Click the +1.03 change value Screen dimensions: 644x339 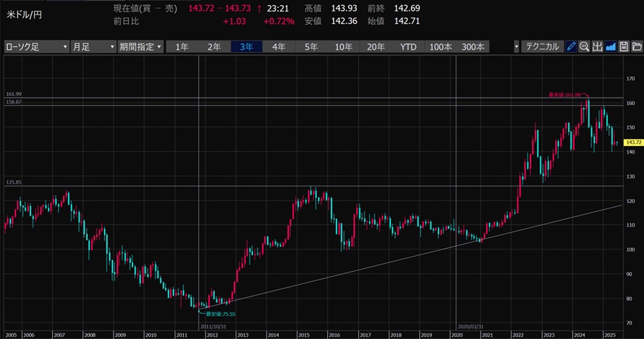(x=234, y=22)
